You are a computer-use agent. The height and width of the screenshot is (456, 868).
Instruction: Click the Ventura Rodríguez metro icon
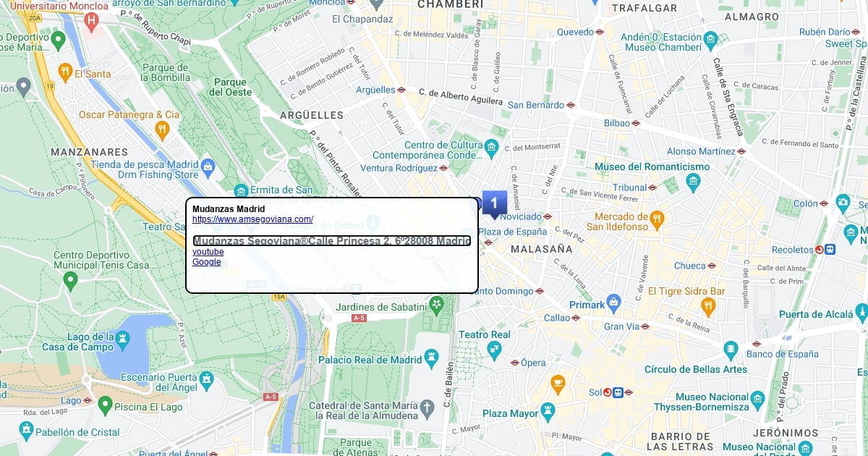point(443,168)
